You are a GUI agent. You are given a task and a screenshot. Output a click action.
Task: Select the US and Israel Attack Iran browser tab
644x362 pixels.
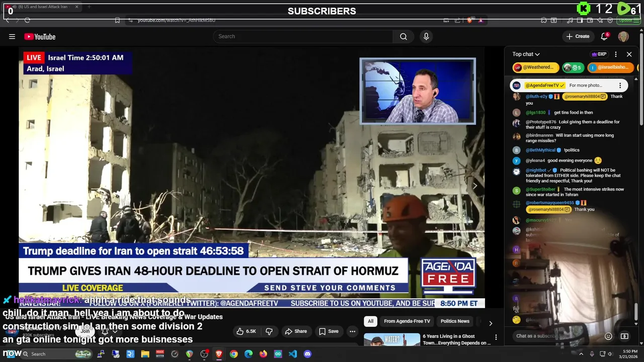coord(42,7)
